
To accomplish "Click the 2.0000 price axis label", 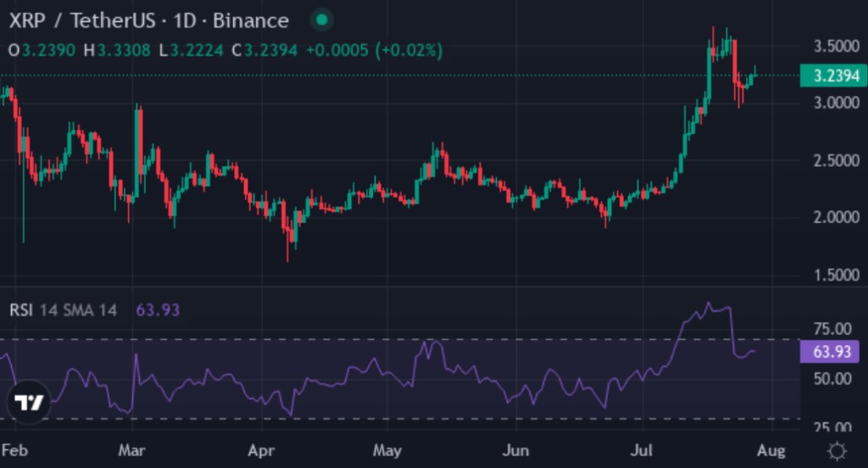I will click(x=836, y=217).
